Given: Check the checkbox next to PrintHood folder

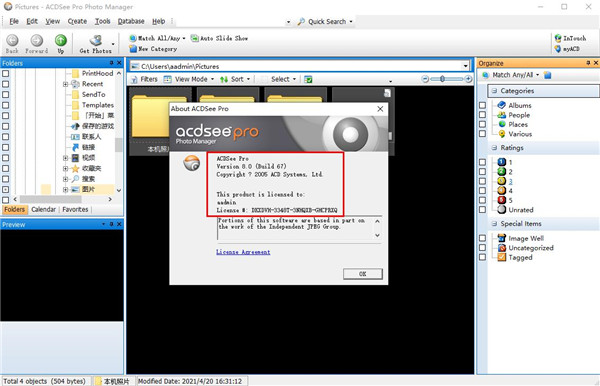Looking at the screenshot, I should pos(6,73).
